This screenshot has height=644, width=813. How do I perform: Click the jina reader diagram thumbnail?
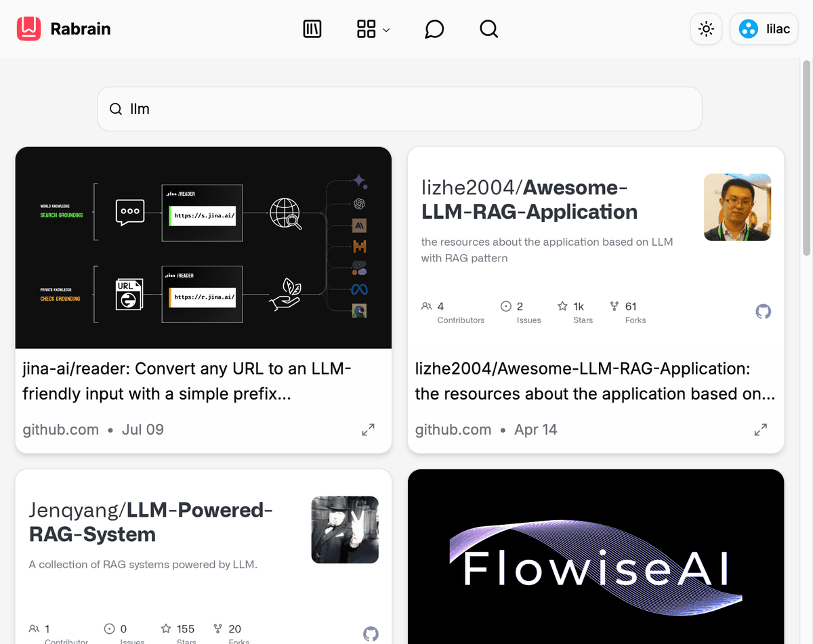203,248
